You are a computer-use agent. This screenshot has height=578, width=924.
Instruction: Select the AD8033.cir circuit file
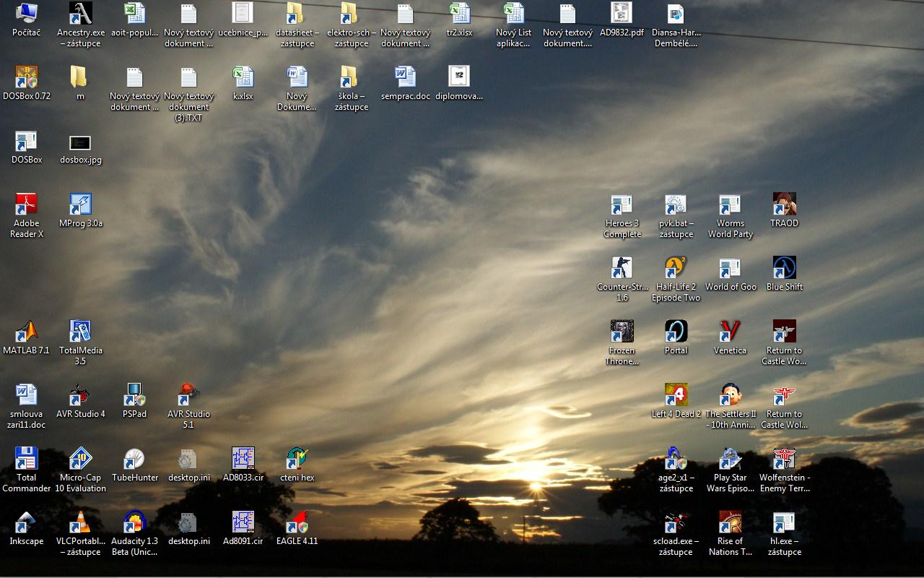point(243,459)
